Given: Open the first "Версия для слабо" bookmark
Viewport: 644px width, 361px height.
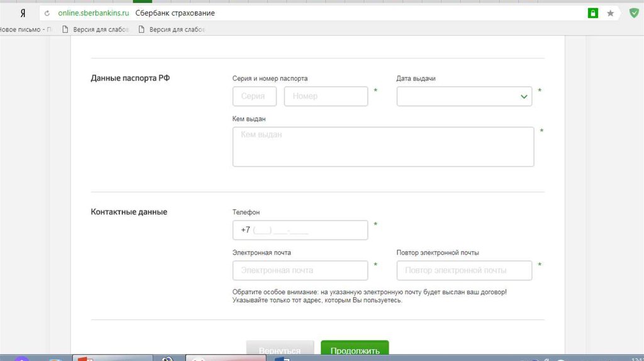Looking at the screenshot, I should tap(96, 30).
